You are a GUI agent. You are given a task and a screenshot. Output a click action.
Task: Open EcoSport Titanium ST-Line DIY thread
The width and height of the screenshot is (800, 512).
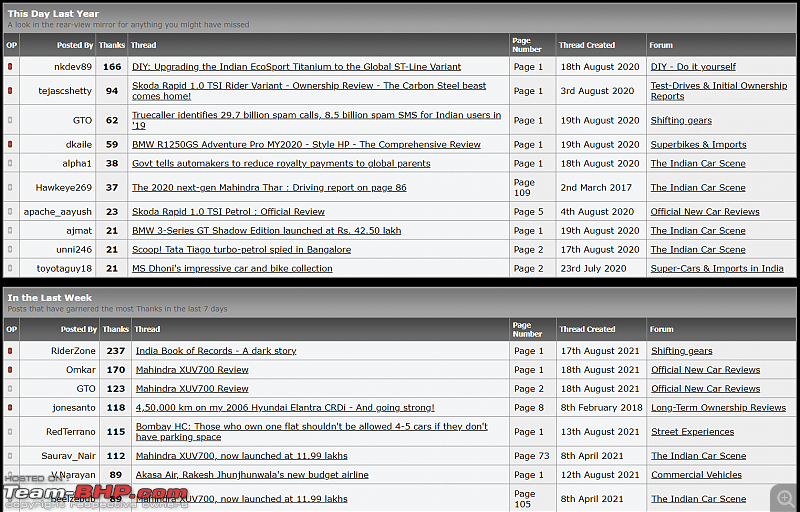(296, 67)
